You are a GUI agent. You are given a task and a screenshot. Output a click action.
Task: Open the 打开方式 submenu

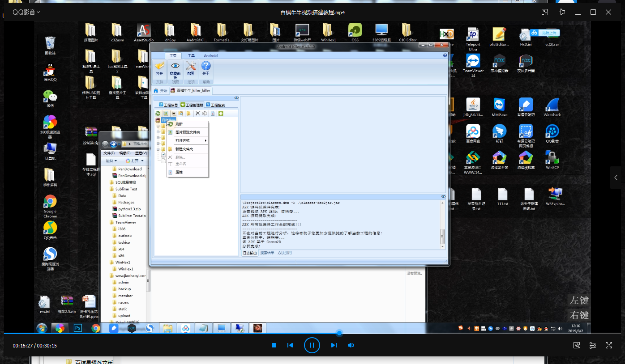pyautogui.click(x=188, y=141)
